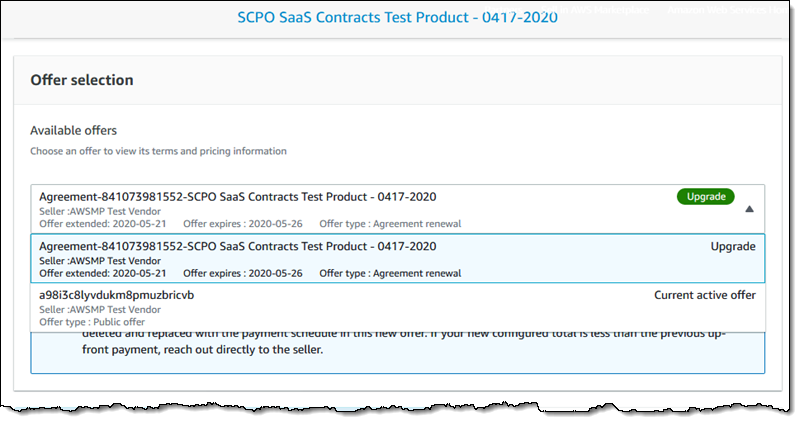This screenshot has width=800, height=422.
Task: Collapse the offers dropdown using the triangle arrow
Action: coord(749,209)
